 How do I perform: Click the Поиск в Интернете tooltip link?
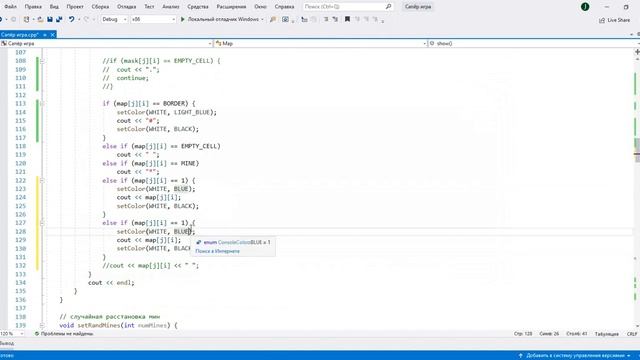tap(217, 251)
